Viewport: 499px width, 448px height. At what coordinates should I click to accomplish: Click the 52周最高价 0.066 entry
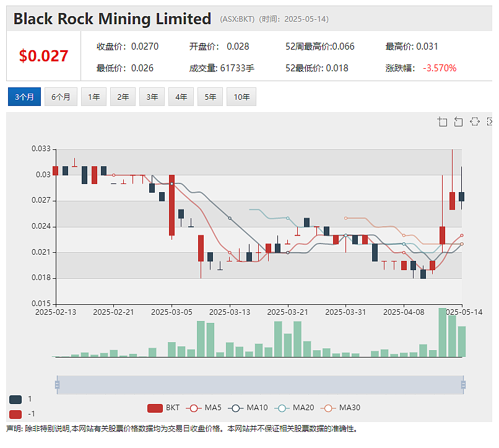(x=320, y=46)
